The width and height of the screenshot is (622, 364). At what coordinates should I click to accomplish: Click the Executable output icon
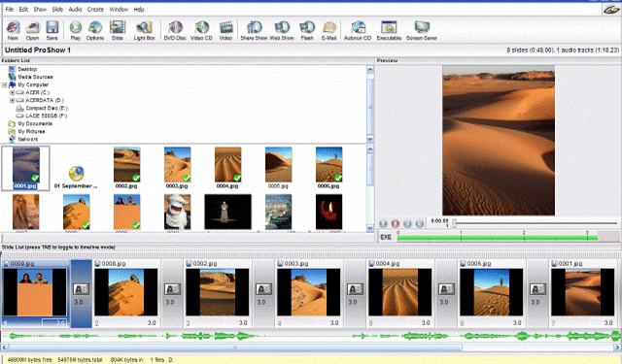pos(389,30)
